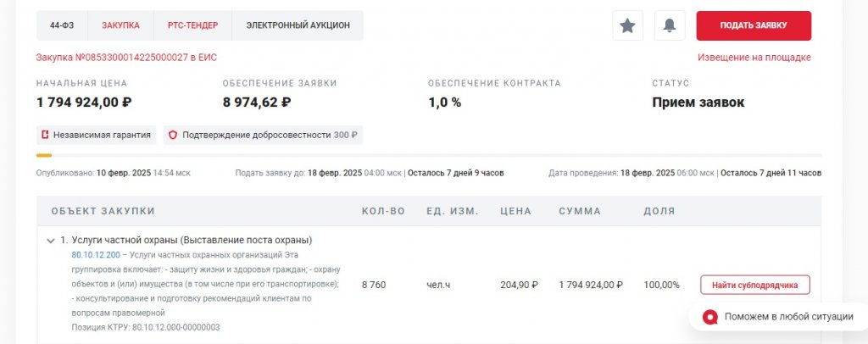Screen dimensions: 868x344
Task: Select the ЗАКУПКА tab
Action: coord(120,25)
